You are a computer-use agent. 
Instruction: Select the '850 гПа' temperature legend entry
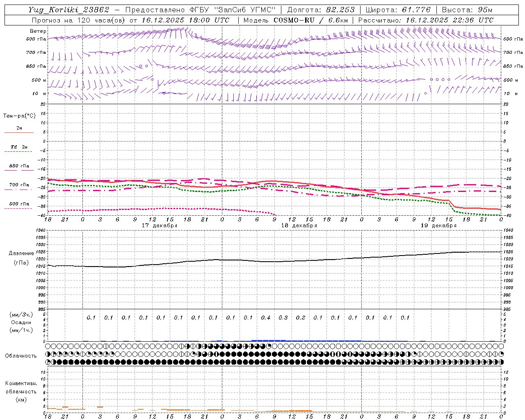19,166
